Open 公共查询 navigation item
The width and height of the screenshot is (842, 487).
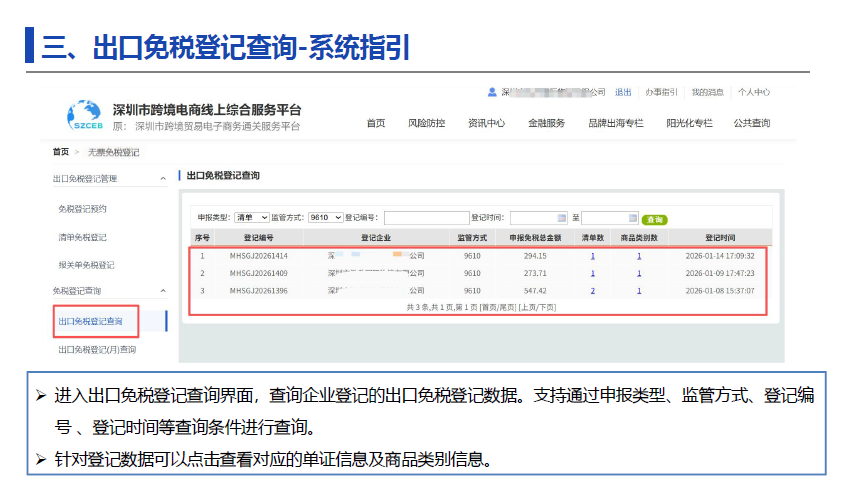click(752, 123)
